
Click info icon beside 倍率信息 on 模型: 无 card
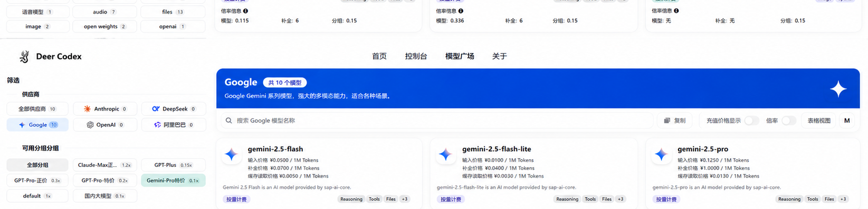pos(676,11)
